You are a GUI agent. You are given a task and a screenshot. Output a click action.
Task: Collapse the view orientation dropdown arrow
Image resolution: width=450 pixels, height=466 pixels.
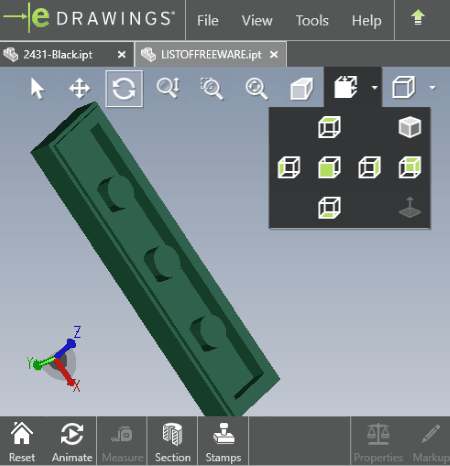[375, 88]
